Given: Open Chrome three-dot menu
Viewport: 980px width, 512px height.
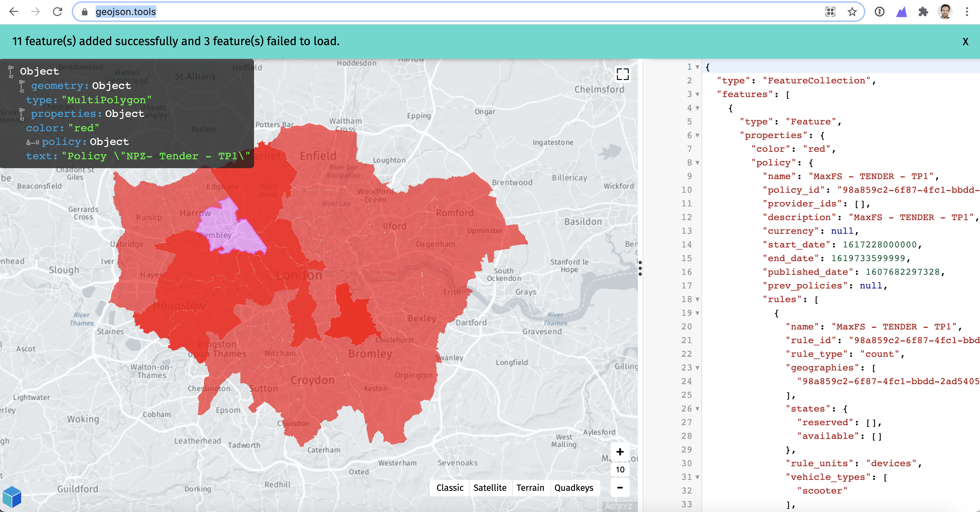Looking at the screenshot, I should 967,12.
